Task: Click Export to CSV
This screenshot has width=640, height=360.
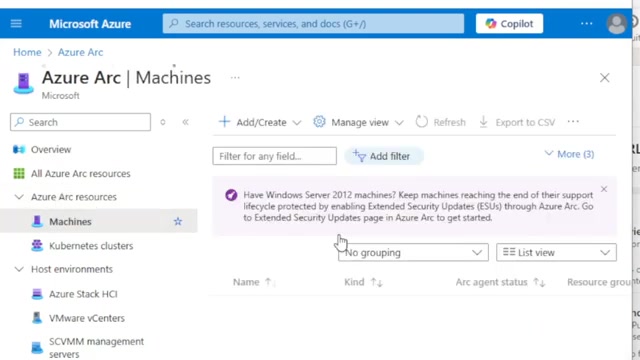Action: pos(517,122)
